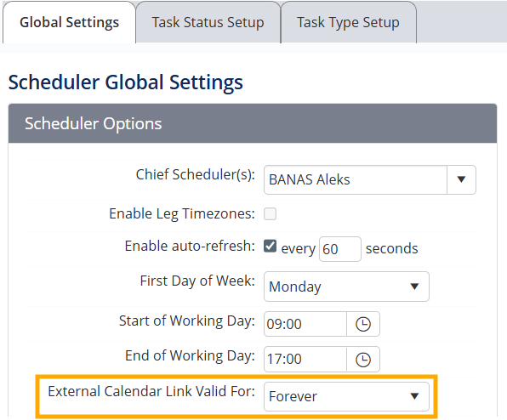Open the Start of Working Day clock picker
The height and width of the screenshot is (420, 507).
point(363,324)
